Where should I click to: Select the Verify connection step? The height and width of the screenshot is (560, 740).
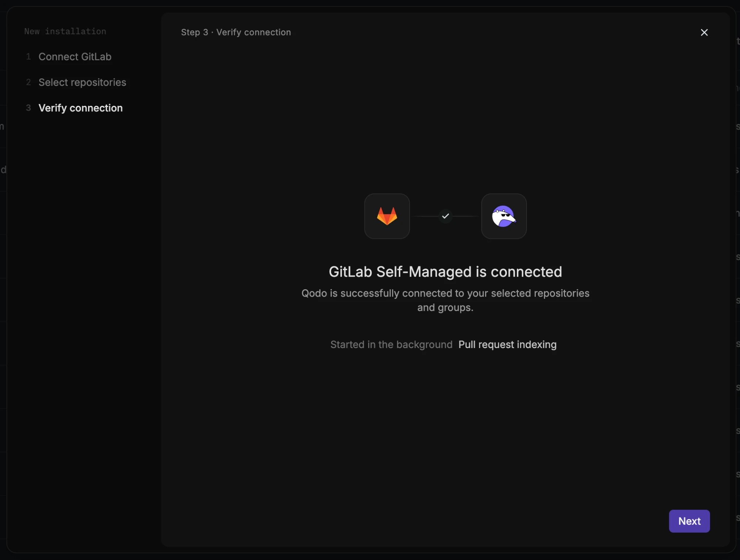[x=74, y=108]
